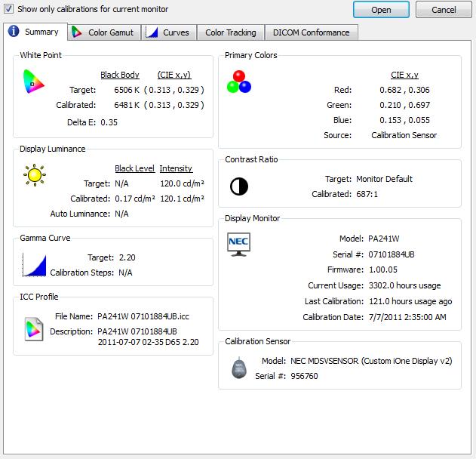Screen dimensions: 476x459
Task: Click the Open button
Action: point(381,10)
